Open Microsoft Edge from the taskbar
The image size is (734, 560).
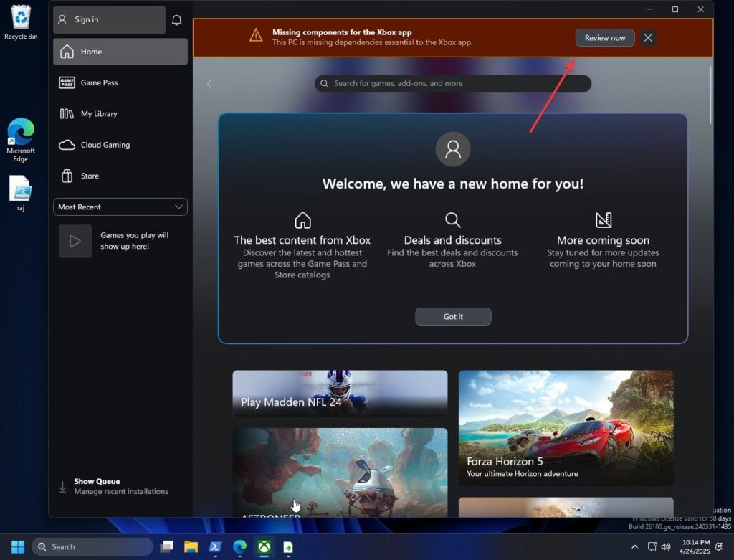[239, 546]
